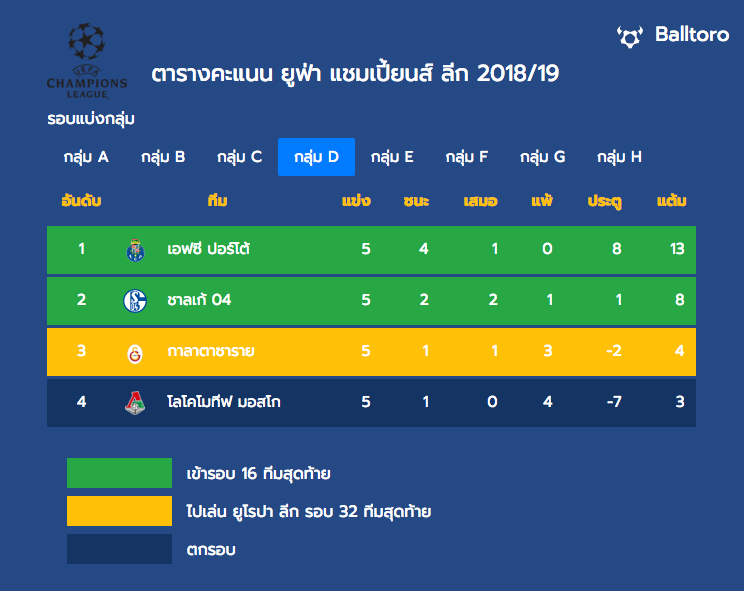Select the active กลุ่ม D tab
This screenshot has width=744, height=591.
coord(316,157)
